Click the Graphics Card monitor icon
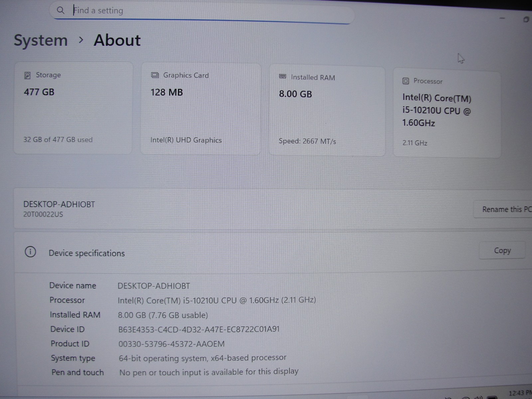This screenshot has height=399, width=532. pyautogui.click(x=155, y=75)
